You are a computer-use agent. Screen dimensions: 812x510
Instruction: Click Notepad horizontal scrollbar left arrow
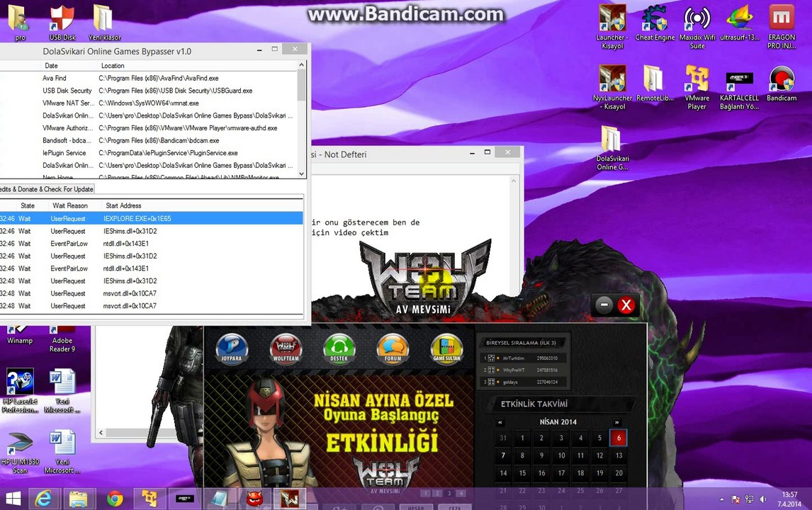click(x=101, y=432)
